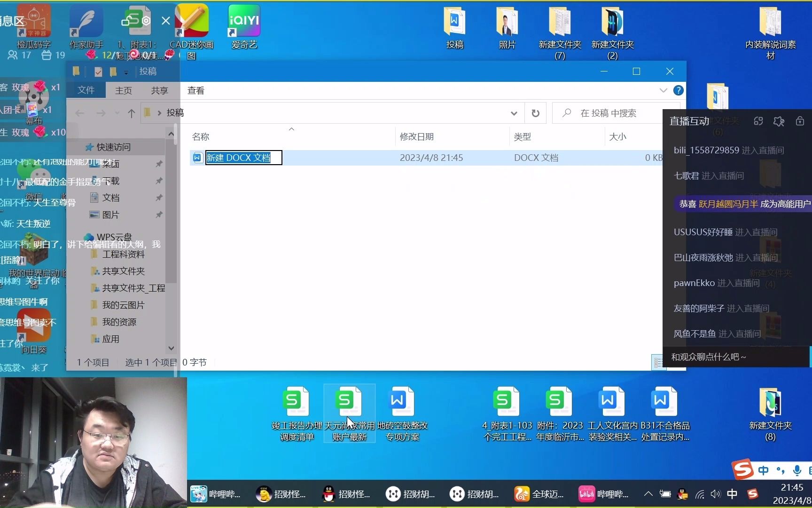Sort by 类型 column header
The image size is (812, 508).
(x=522, y=136)
